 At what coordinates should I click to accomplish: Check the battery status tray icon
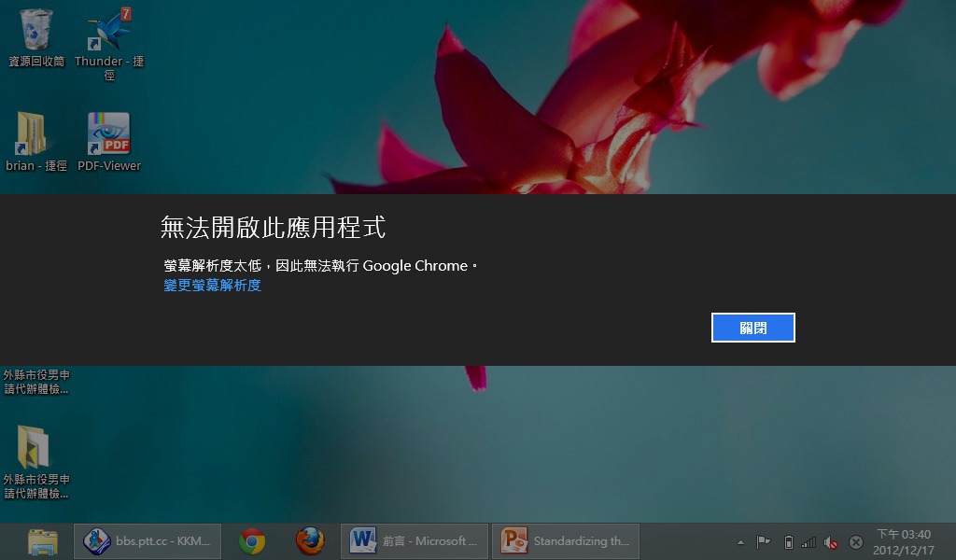click(788, 541)
